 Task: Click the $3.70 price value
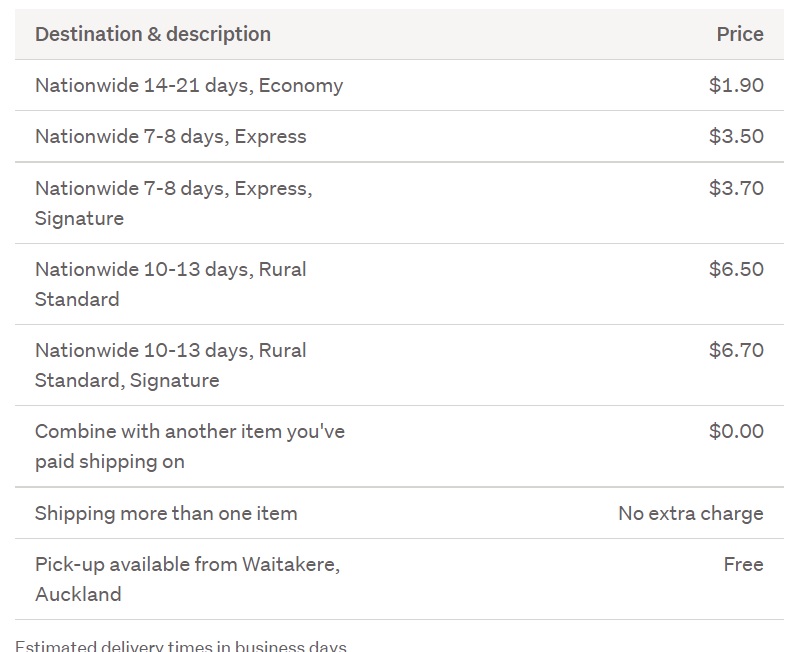[736, 188]
